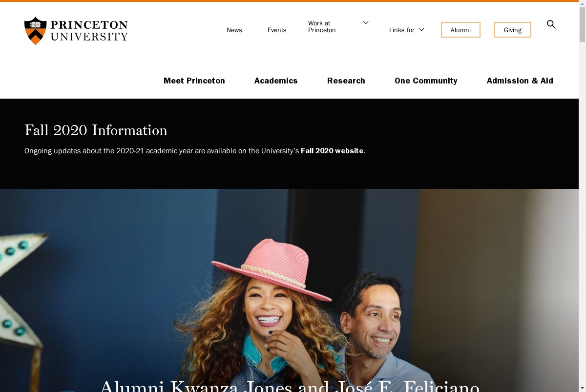Image resolution: width=586 pixels, height=392 pixels.
Task: Open the Admission & Aid menu
Action: point(520,81)
